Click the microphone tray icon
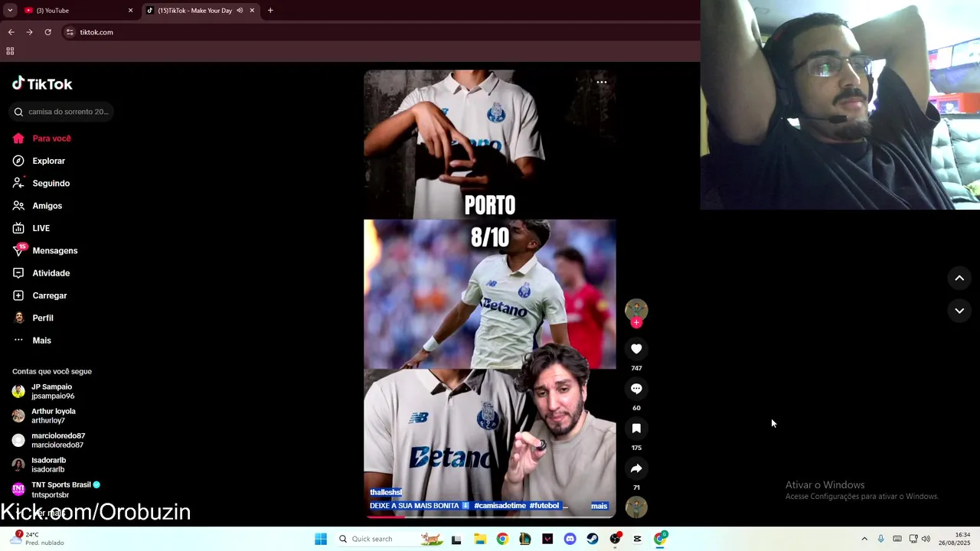 point(880,539)
